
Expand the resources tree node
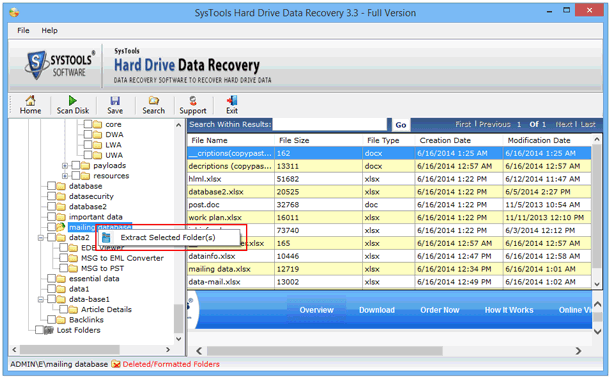(x=65, y=176)
